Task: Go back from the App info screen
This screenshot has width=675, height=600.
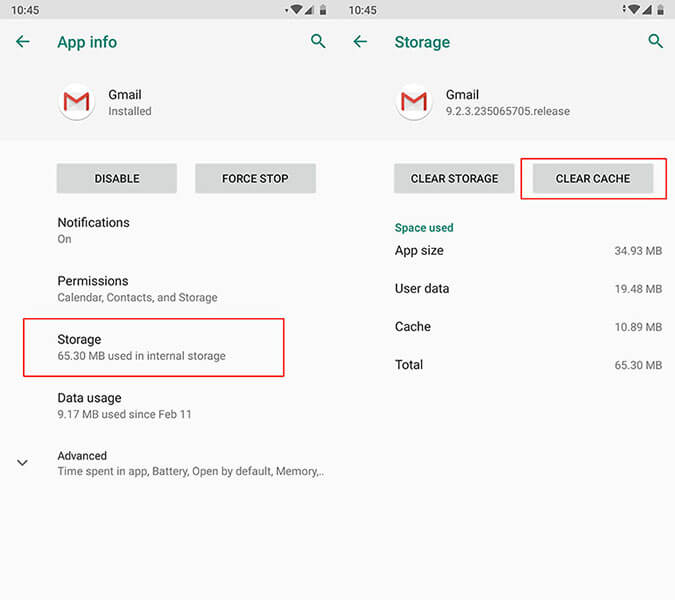Action: click(23, 42)
